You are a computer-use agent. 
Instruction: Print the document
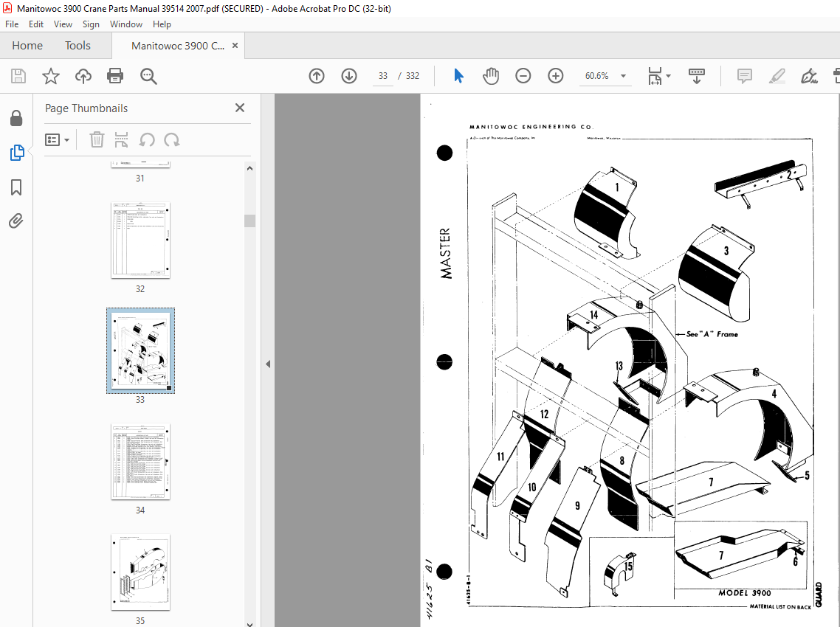click(x=115, y=76)
